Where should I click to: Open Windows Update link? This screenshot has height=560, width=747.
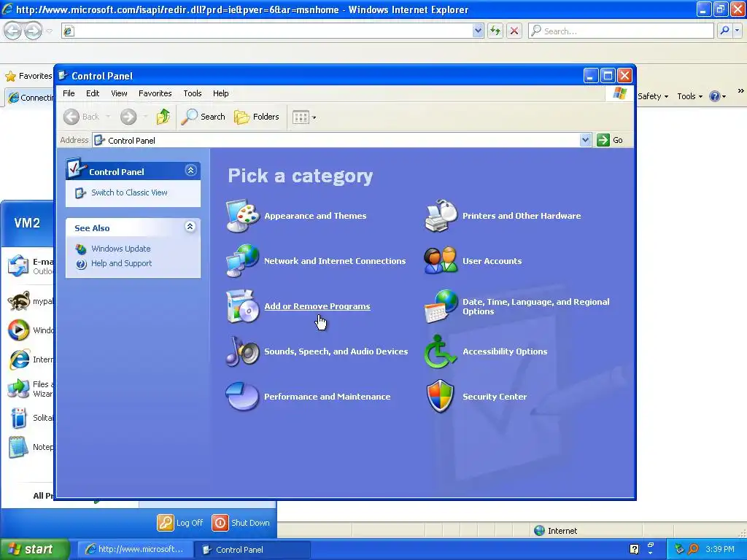120,249
